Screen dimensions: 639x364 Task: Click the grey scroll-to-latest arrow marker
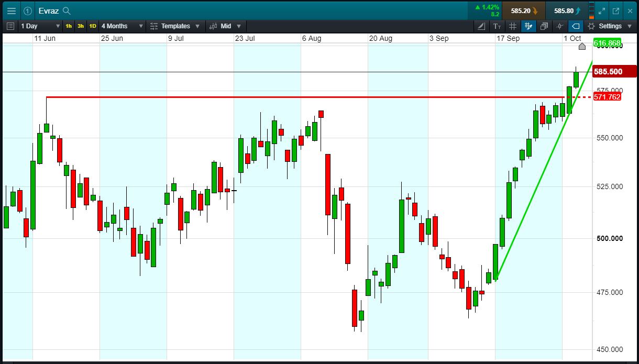click(x=582, y=47)
